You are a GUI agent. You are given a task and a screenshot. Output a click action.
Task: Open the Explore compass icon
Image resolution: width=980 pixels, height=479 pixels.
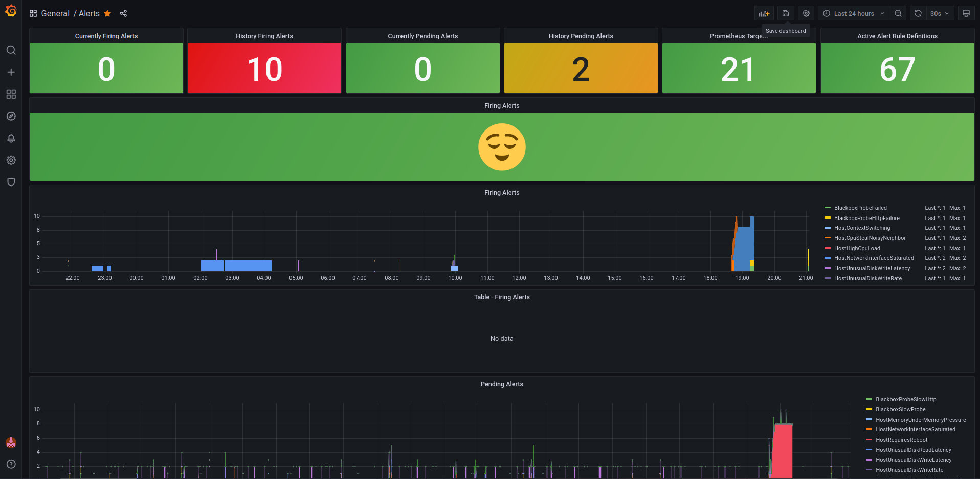pyautogui.click(x=11, y=116)
